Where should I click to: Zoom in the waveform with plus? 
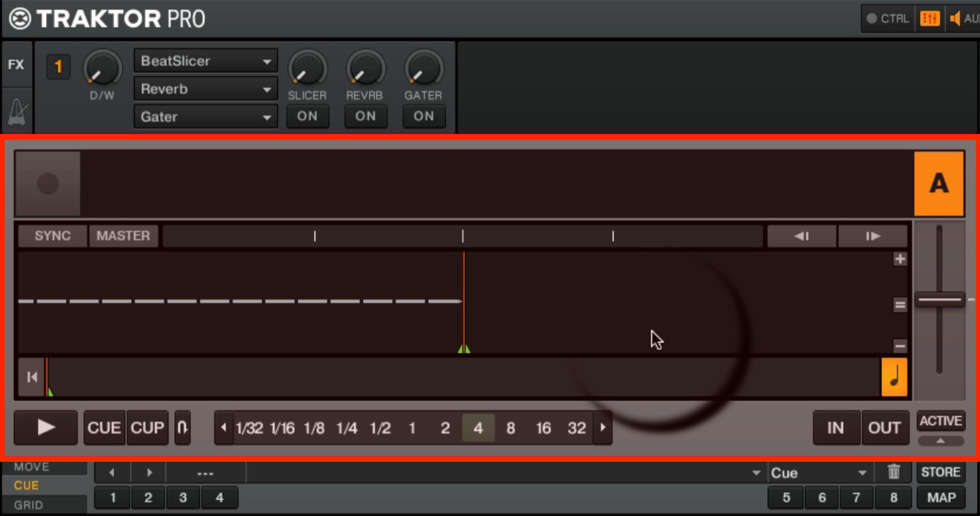click(x=900, y=259)
